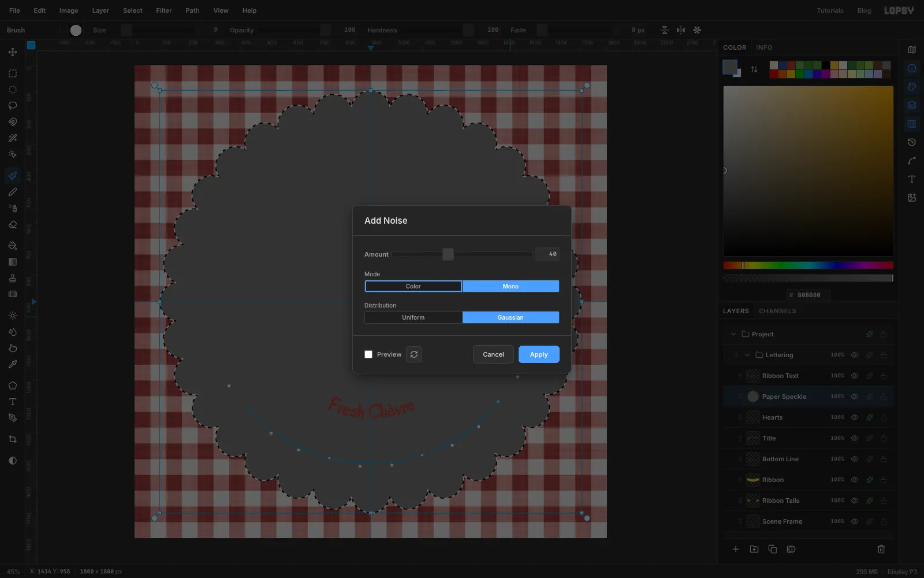The image size is (924, 578).
Task: Create a new layer group folder
Action: click(754, 549)
